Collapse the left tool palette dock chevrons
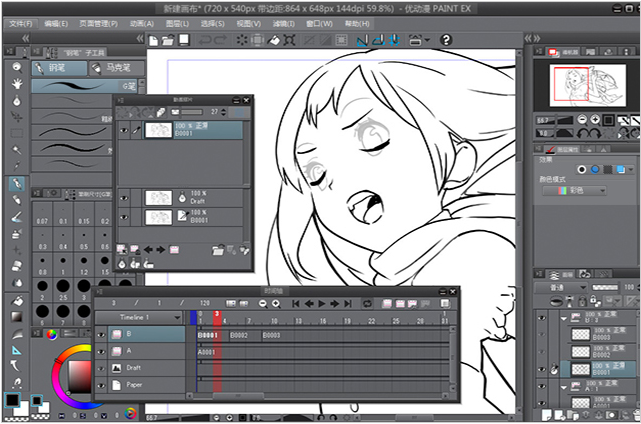Screen dimensions: 641x424 click(x=25, y=38)
